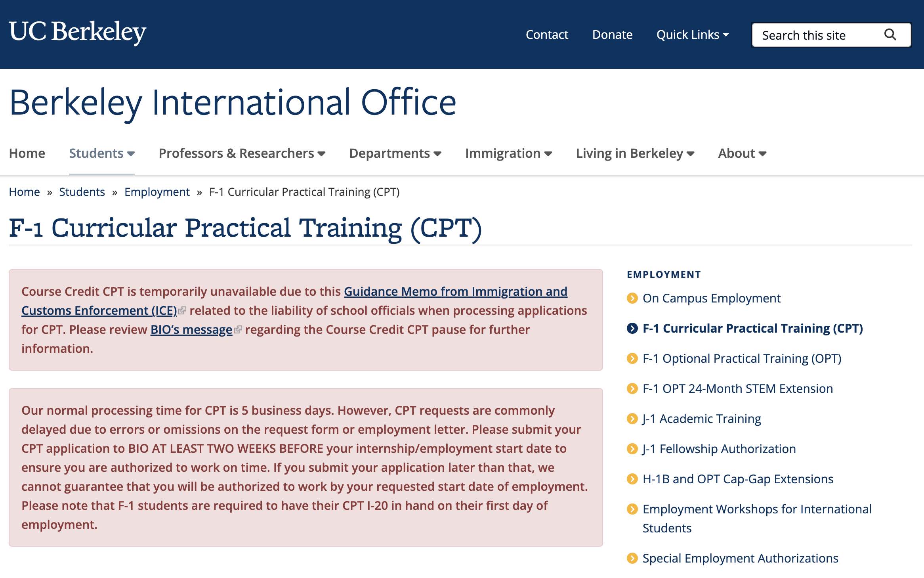Open J-1 Academic Training link
The image size is (924, 578).
pyautogui.click(x=702, y=419)
